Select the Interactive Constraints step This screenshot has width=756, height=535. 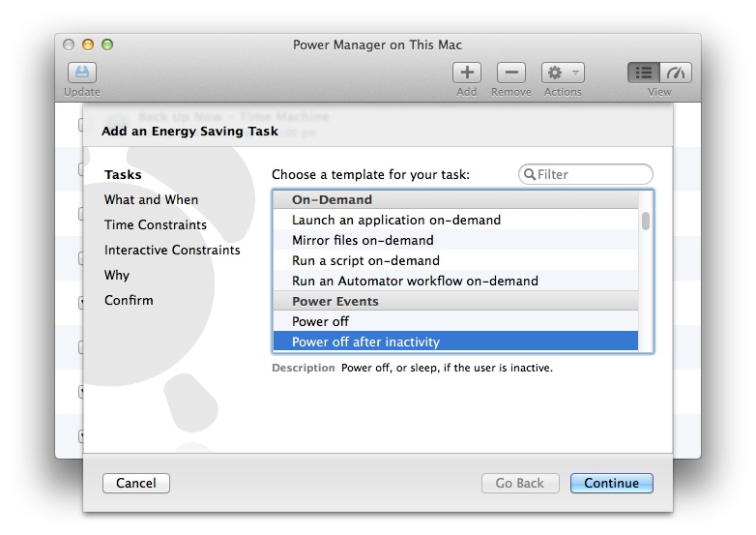pos(172,250)
